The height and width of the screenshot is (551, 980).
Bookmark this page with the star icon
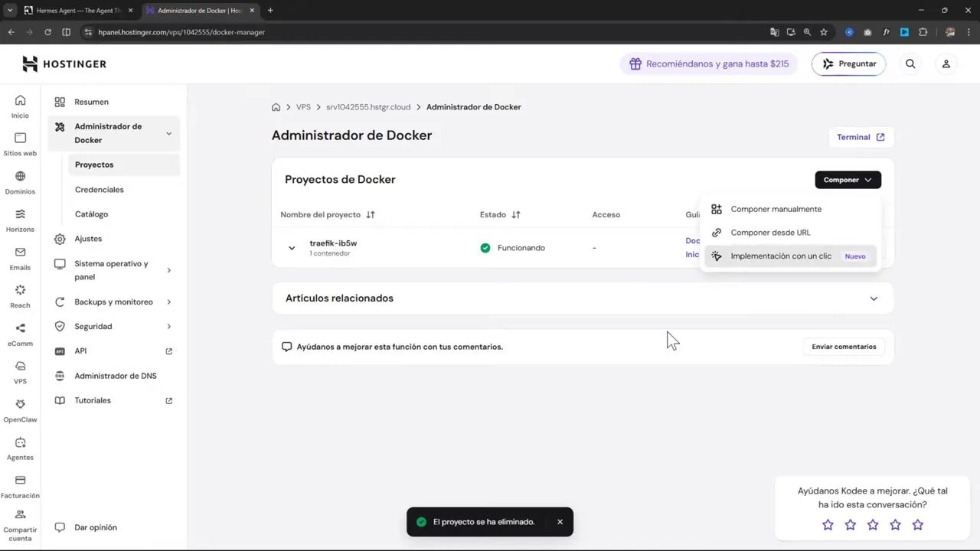[x=824, y=32]
